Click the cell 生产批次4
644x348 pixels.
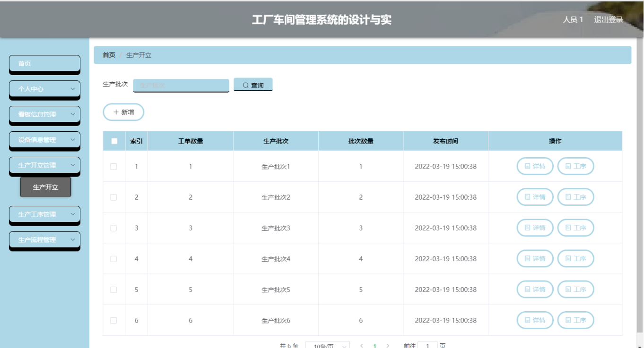pyautogui.click(x=276, y=259)
